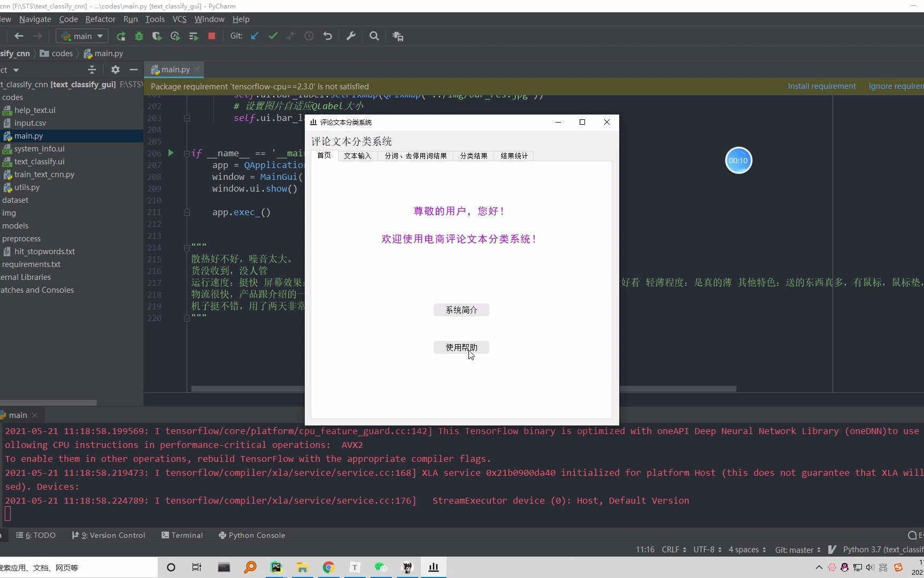
Task: Select requirements.txt in project tree
Action: (x=31, y=264)
